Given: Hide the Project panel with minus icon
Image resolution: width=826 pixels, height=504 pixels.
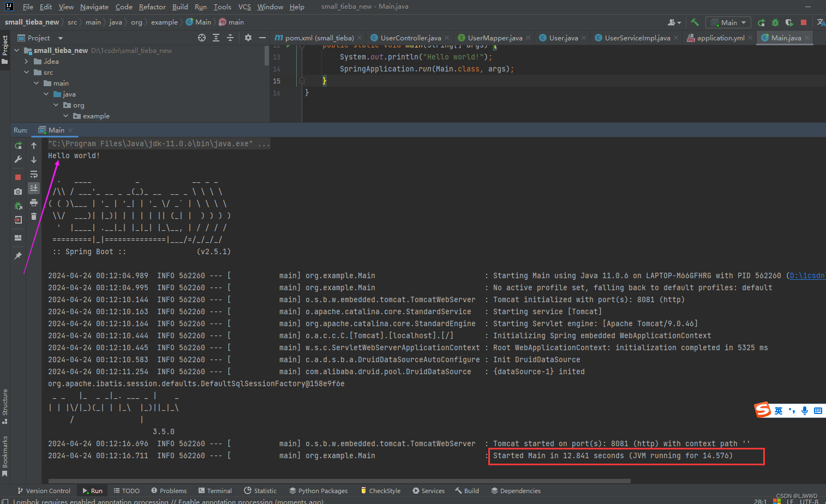Looking at the screenshot, I should [262, 38].
